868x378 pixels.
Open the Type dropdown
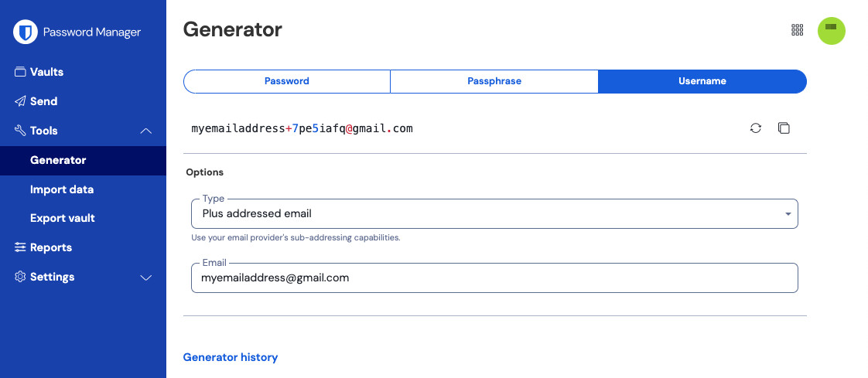pyautogui.click(x=494, y=213)
